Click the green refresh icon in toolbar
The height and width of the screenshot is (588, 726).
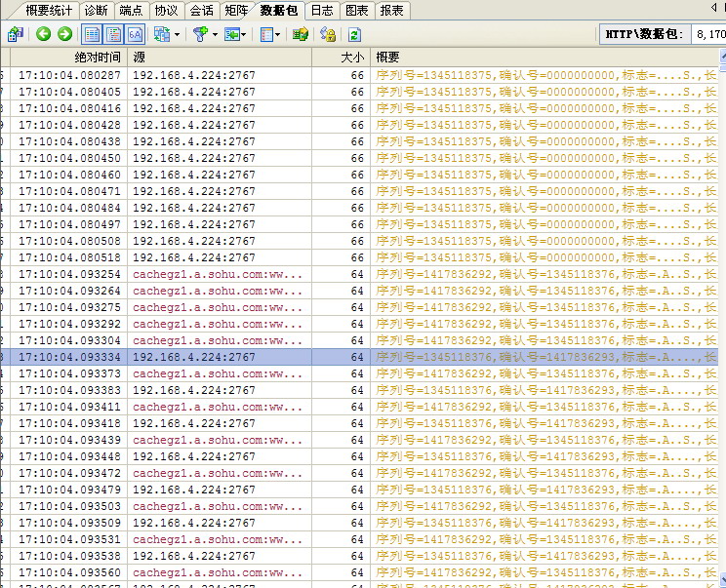point(355,34)
